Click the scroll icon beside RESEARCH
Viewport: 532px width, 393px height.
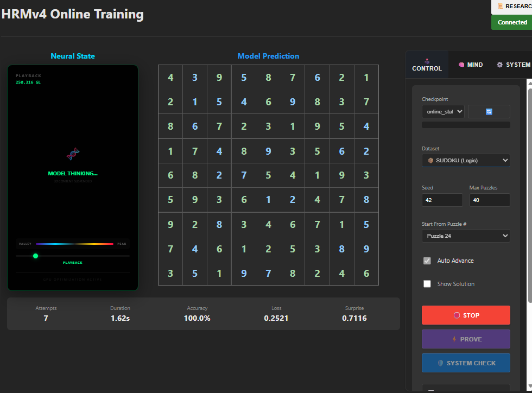(500, 6)
